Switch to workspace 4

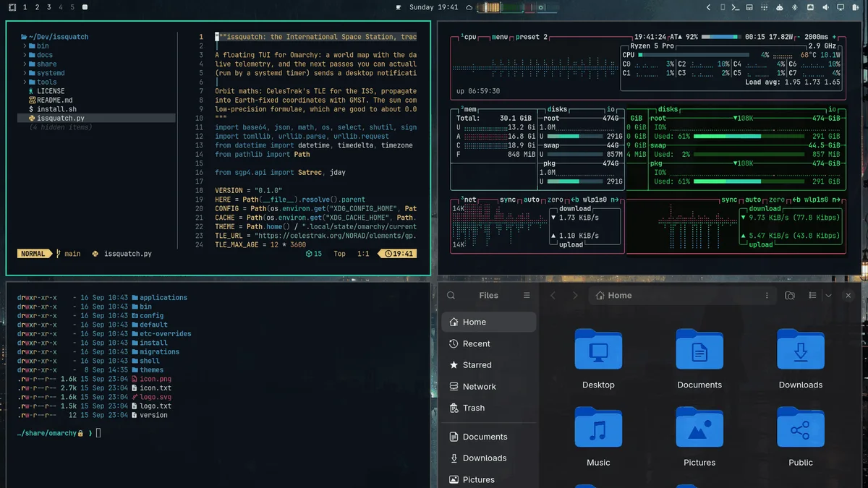[61, 7]
